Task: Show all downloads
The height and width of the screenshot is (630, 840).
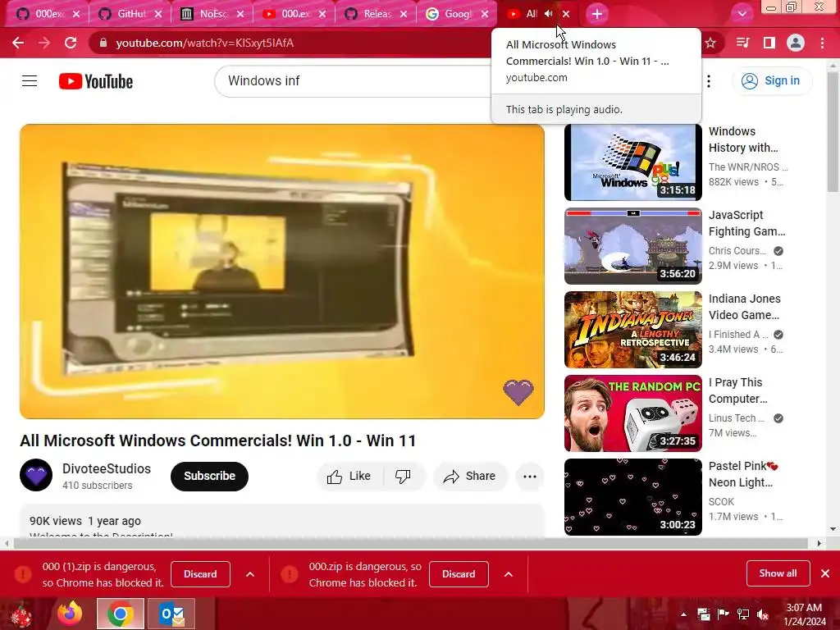Action: click(778, 573)
